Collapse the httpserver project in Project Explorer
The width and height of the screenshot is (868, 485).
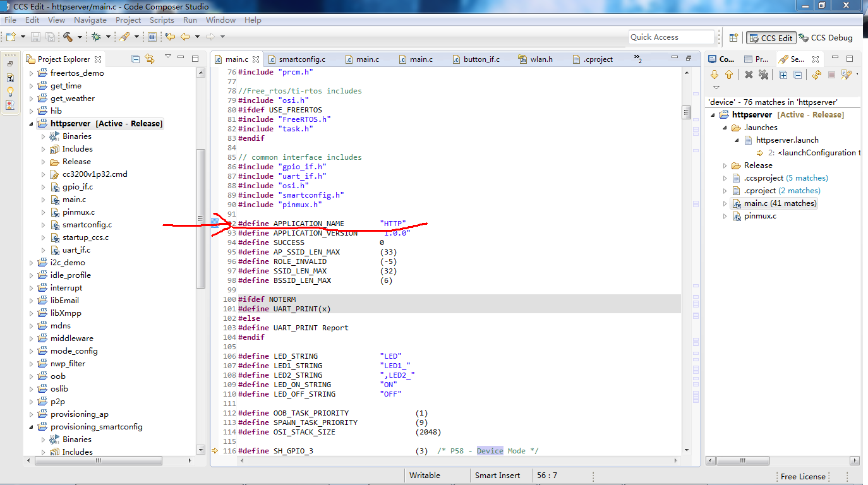(32, 124)
